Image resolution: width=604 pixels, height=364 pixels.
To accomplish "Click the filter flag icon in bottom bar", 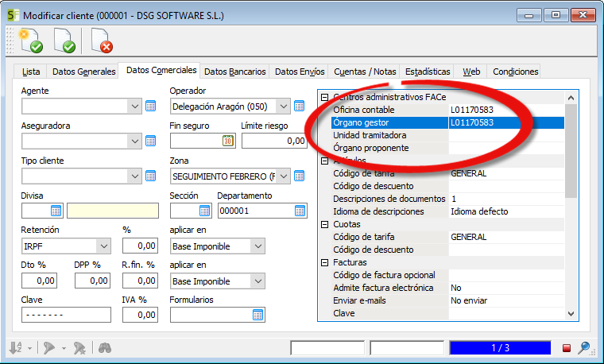I will 49,348.
